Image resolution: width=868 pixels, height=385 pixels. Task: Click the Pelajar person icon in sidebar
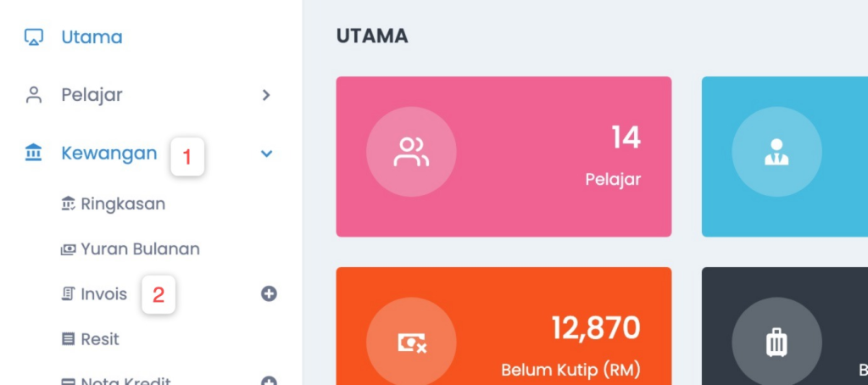34,95
